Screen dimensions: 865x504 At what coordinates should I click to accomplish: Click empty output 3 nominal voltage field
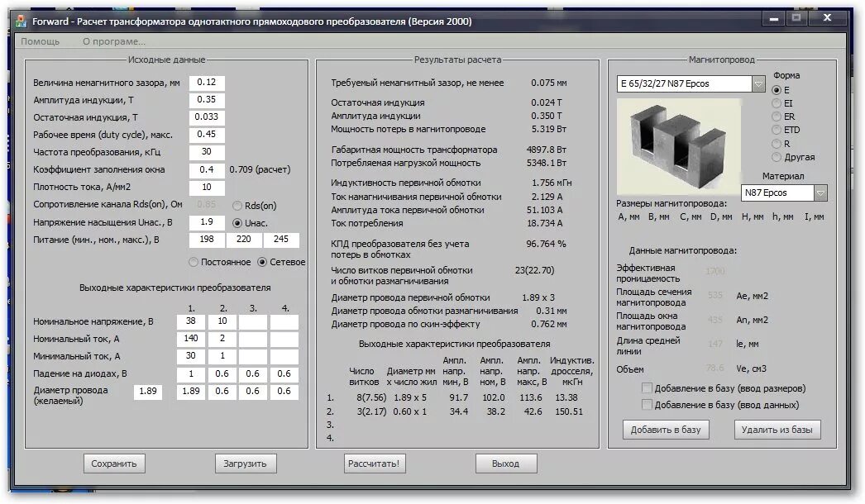(253, 321)
